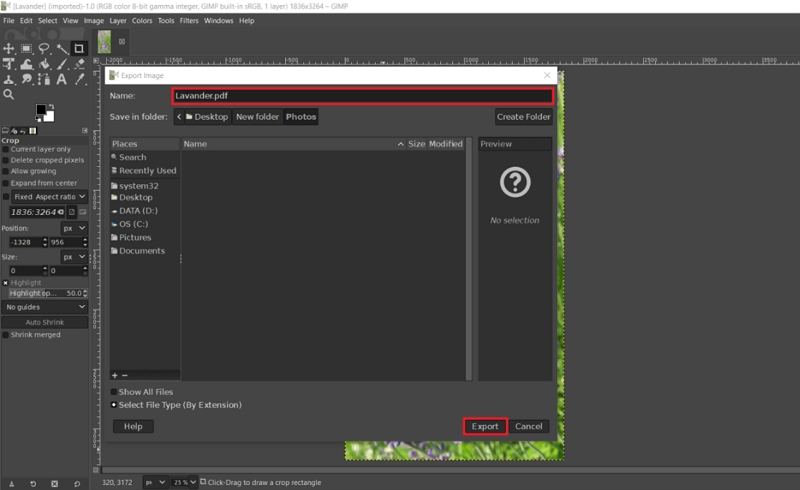
Task: Save tool preset icon at panel bottom
Action: (11, 484)
